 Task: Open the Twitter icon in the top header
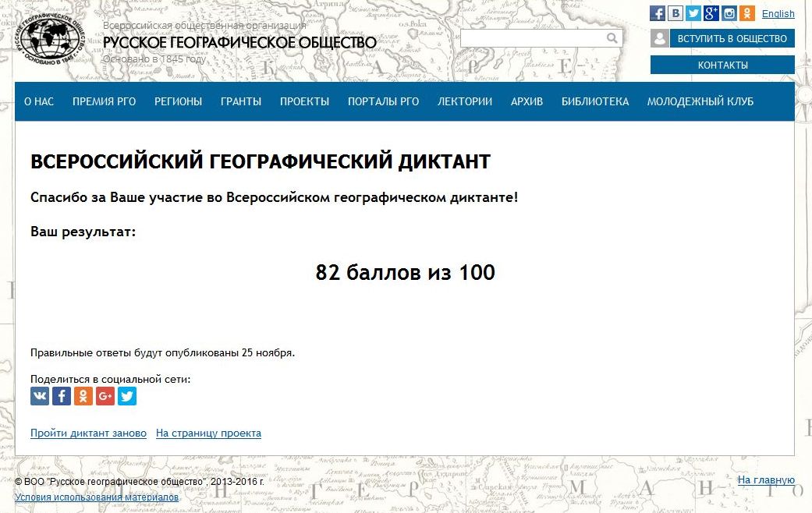click(x=693, y=13)
